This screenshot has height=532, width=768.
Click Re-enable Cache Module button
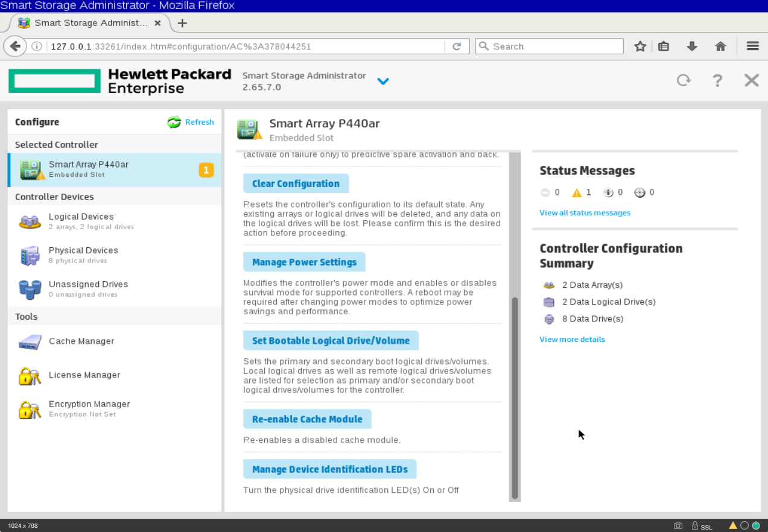tap(307, 419)
